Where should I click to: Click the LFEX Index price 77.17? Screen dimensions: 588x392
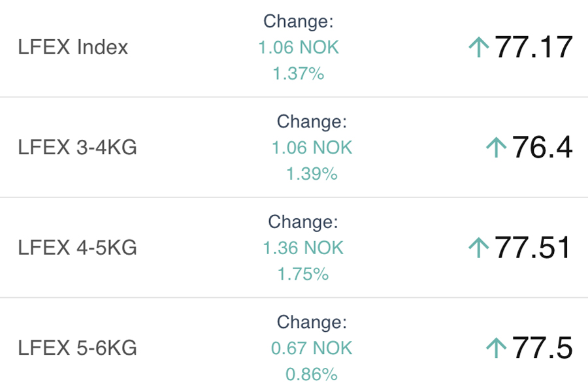[533, 47]
